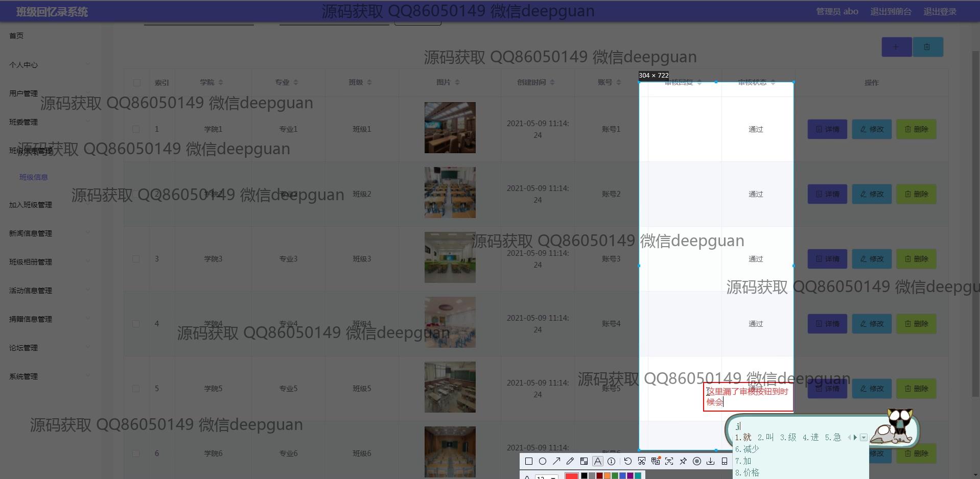Tick the select-all checkbox in table header
Viewport: 980px width, 479px height.
pos(136,83)
